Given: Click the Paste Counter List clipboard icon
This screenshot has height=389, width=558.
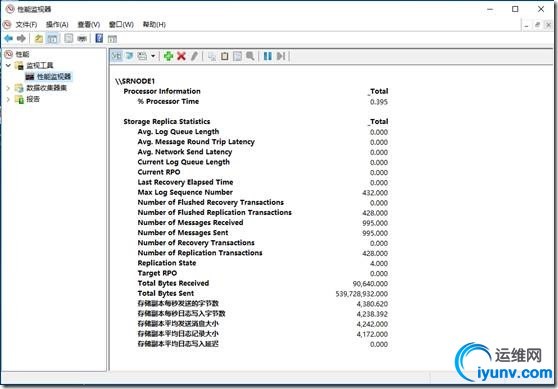Looking at the screenshot, I should [225, 56].
